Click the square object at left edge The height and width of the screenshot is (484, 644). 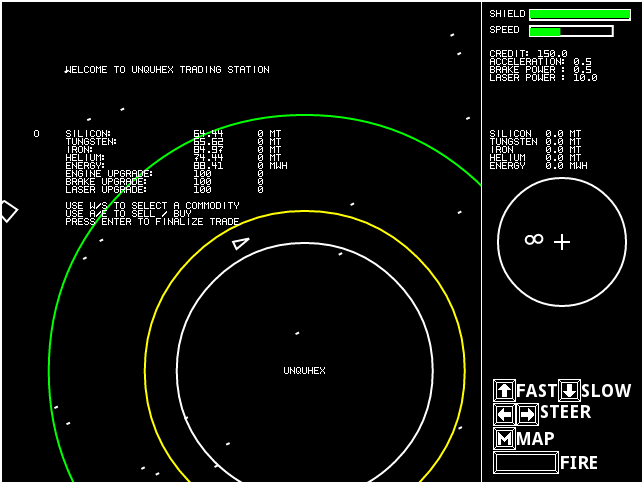pos(9,212)
